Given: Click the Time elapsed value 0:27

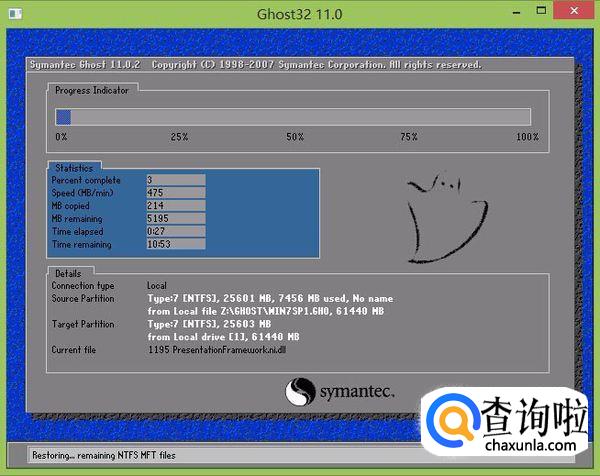Looking at the screenshot, I should [176, 231].
